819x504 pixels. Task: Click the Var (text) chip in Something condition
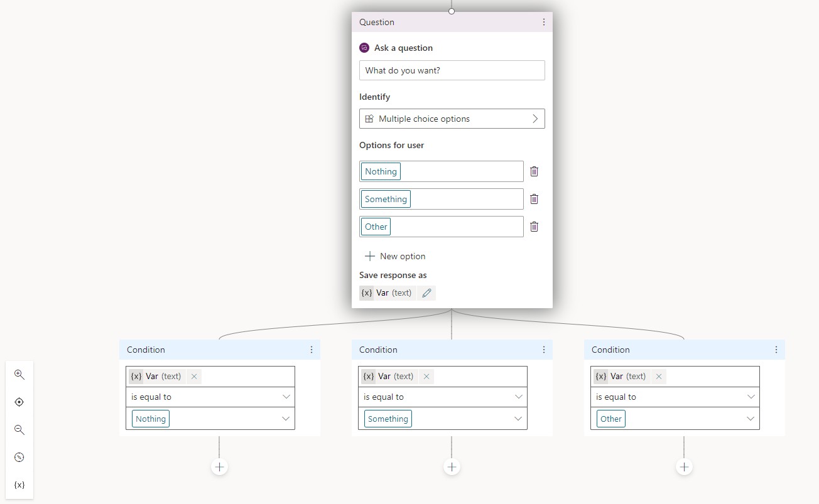click(389, 377)
